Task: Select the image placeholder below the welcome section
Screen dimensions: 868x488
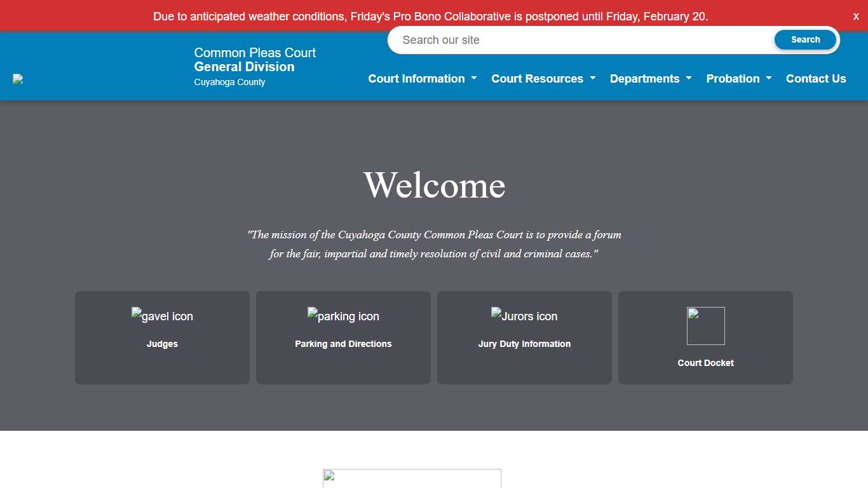Action: (411, 478)
